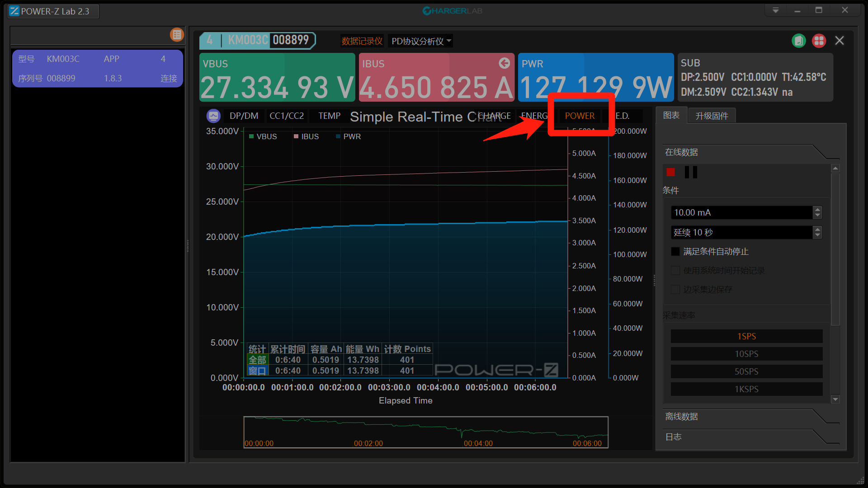868x488 pixels.
Task: Select the 10SPS sampling rate button
Action: (746, 354)
